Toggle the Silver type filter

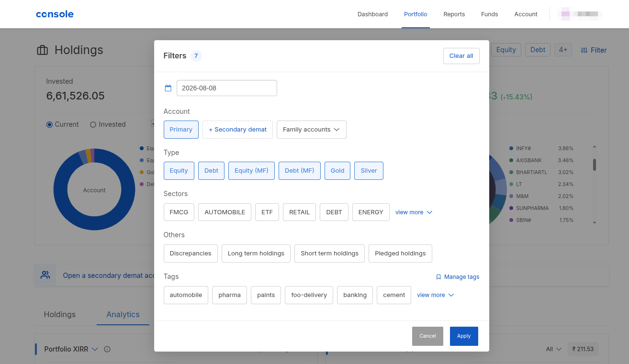(369, 171)
